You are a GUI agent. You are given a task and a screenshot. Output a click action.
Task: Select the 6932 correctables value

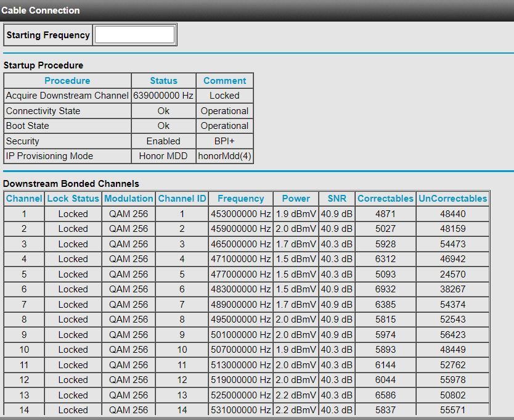(385, 289)
